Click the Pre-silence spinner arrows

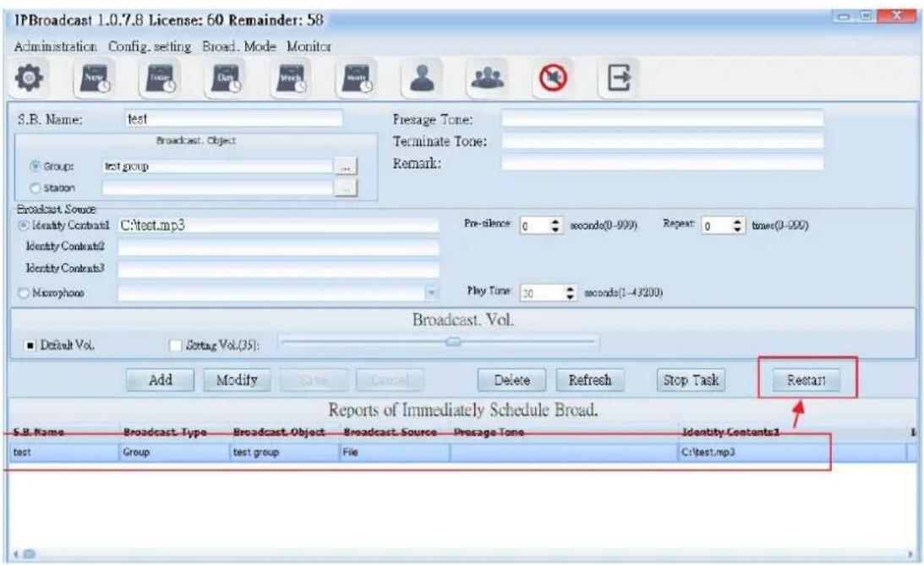coord(555,225)
